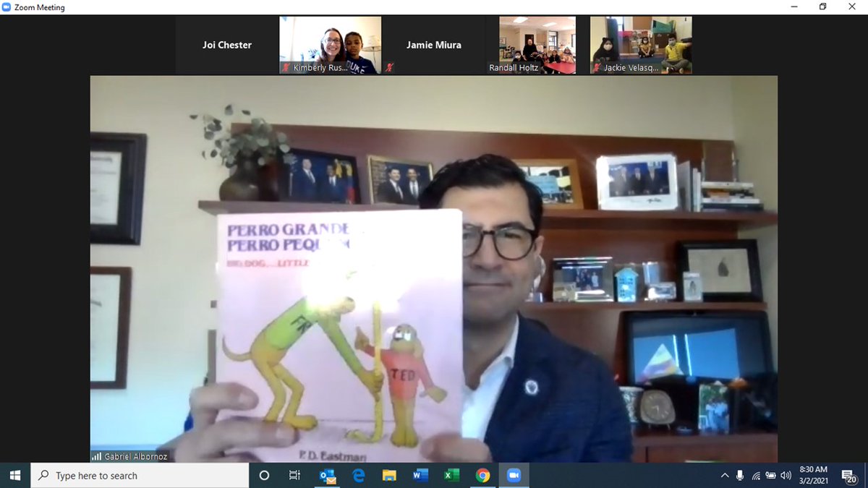
Task: Open File Explorer from taskbar
Action: click(x=389, y=475)
